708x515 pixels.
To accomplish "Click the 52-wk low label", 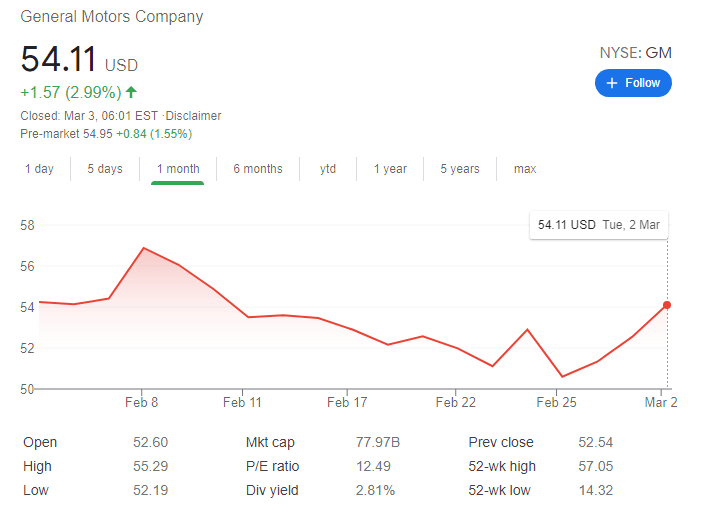I will coord(499,490).
